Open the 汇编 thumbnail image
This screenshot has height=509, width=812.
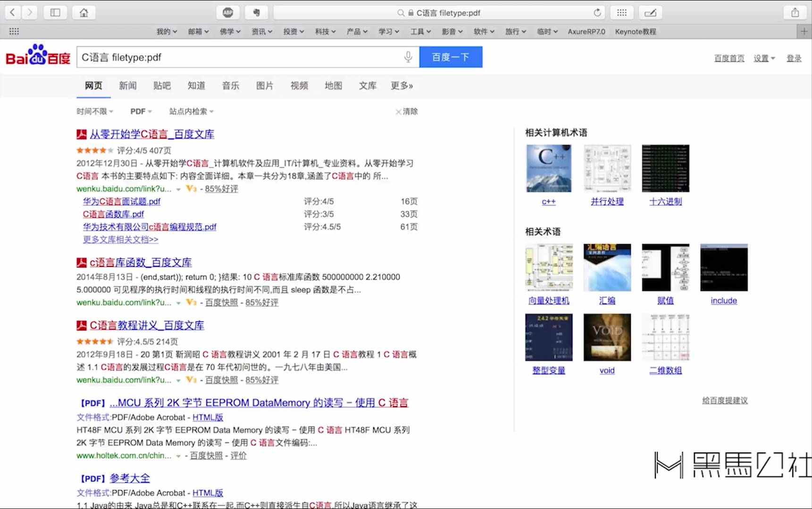pyautogui.click(x=607, y=267)
